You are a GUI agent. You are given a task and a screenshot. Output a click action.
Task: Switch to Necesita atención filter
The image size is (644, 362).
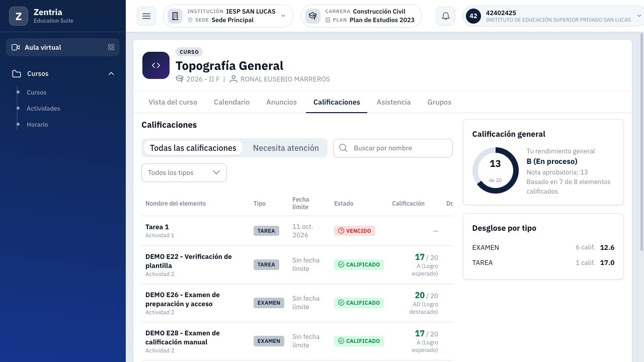286,148
